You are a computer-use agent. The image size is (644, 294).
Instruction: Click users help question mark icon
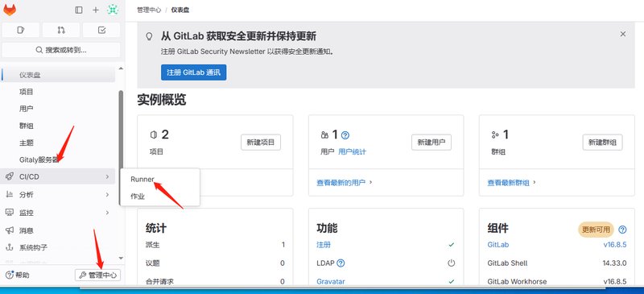pyautogui.click(x=345, y=135)
